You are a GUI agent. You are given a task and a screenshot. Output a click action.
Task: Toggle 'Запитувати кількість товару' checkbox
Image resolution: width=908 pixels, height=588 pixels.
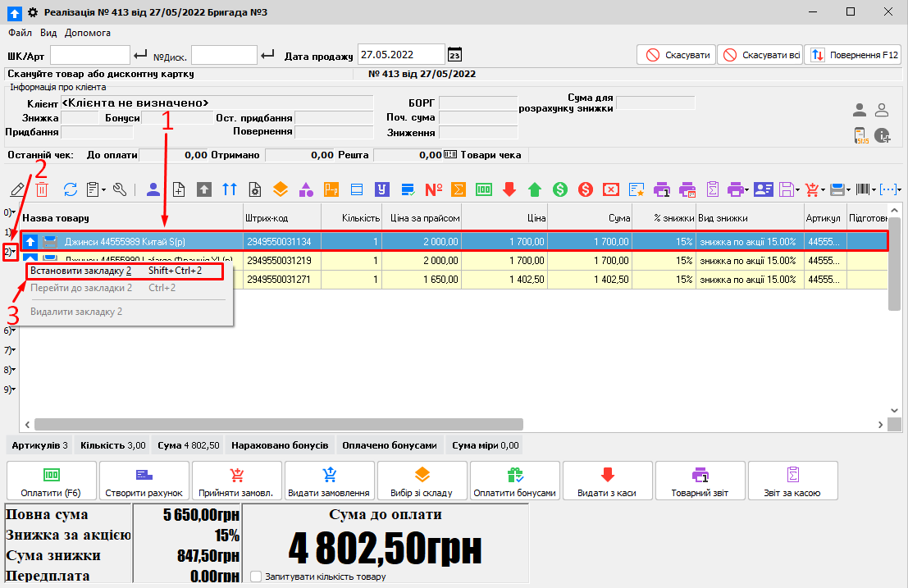click(x=256, y=577)
